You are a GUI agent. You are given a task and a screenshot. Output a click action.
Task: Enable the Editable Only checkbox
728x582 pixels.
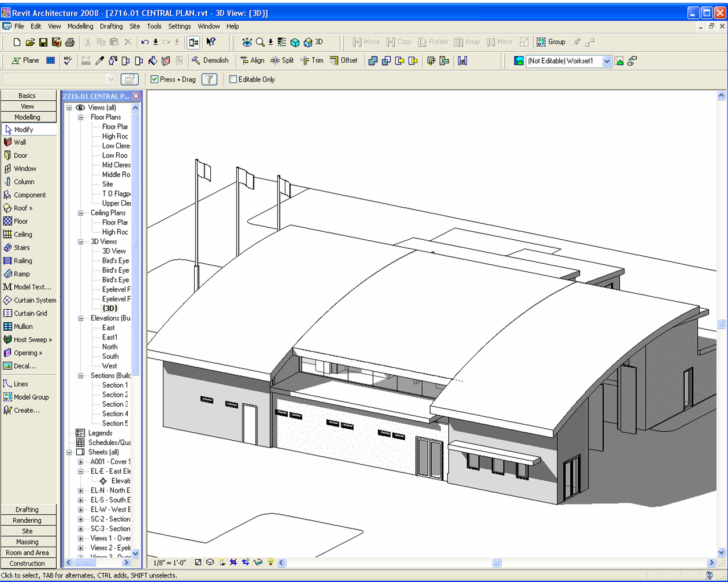click(x=233, y=79)
